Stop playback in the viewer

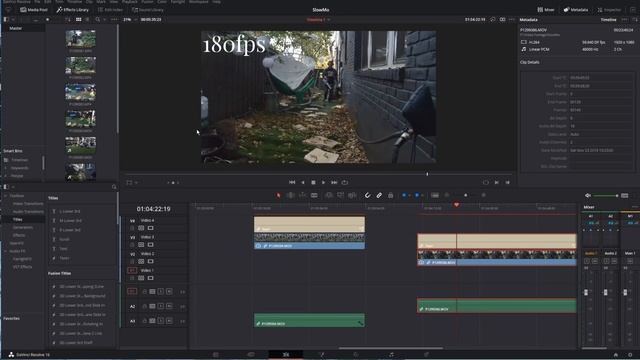(x=313, y=182)
